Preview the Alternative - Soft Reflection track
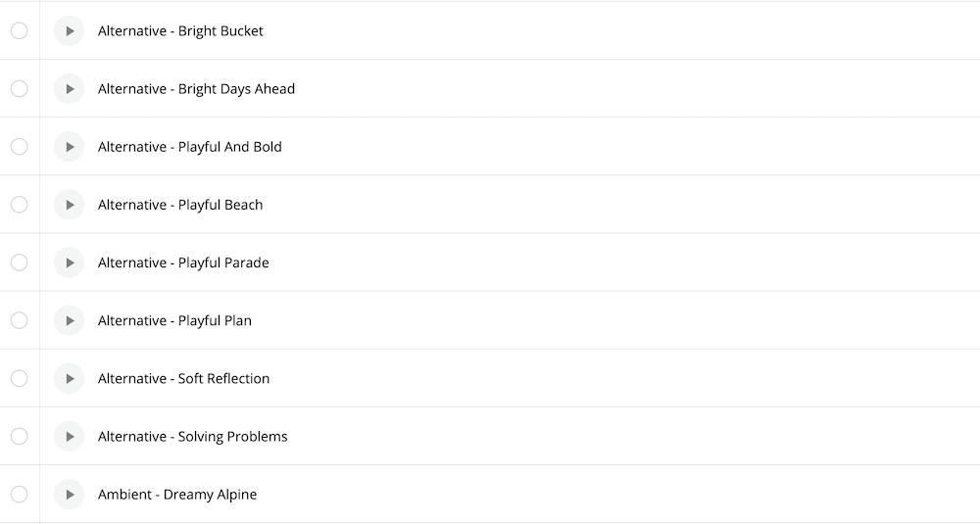The image size is (980, 524). click(x=69, y=378)
